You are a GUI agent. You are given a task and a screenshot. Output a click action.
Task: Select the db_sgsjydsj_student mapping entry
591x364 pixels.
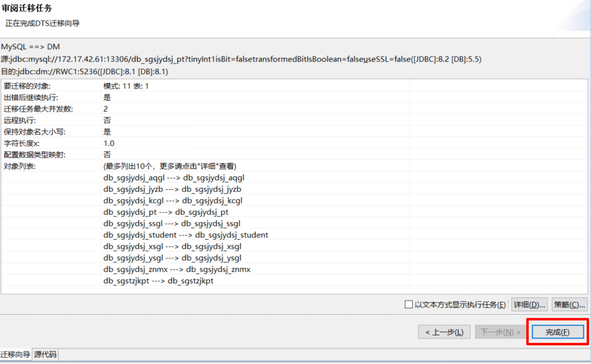pos(186,235)
